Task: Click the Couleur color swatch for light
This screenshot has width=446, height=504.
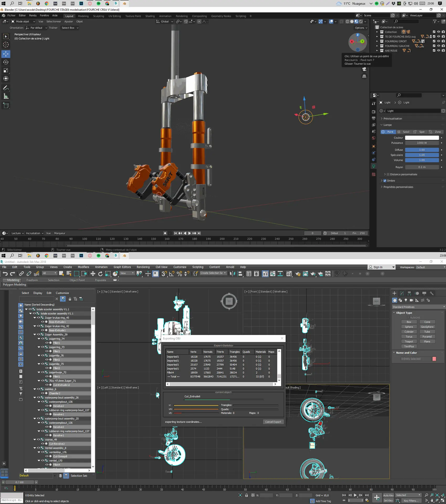Action: pos(422,138)
